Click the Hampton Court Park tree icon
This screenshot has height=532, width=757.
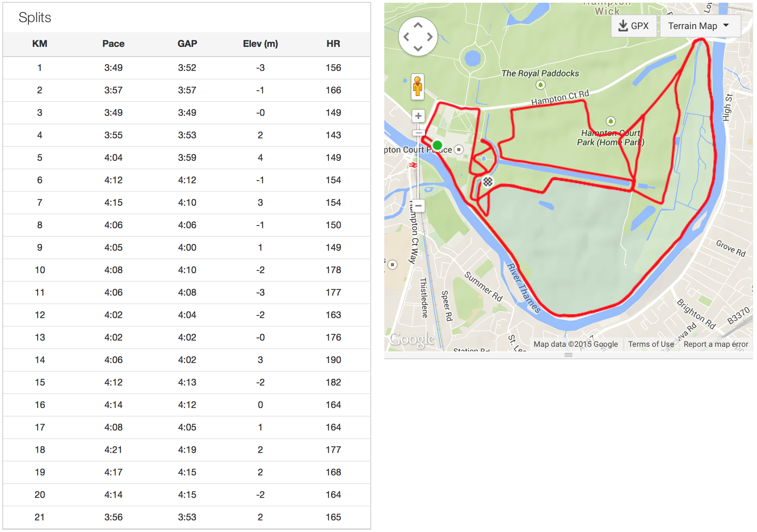point(611,121)
